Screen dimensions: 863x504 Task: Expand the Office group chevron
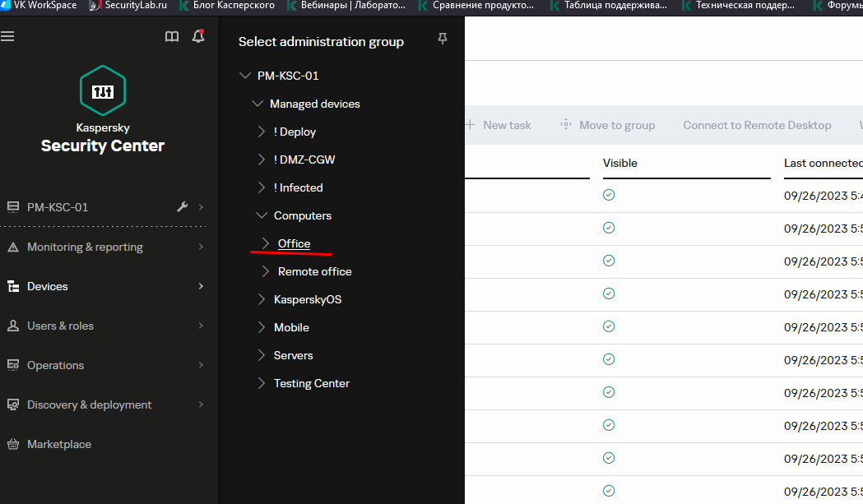(266, 243)
